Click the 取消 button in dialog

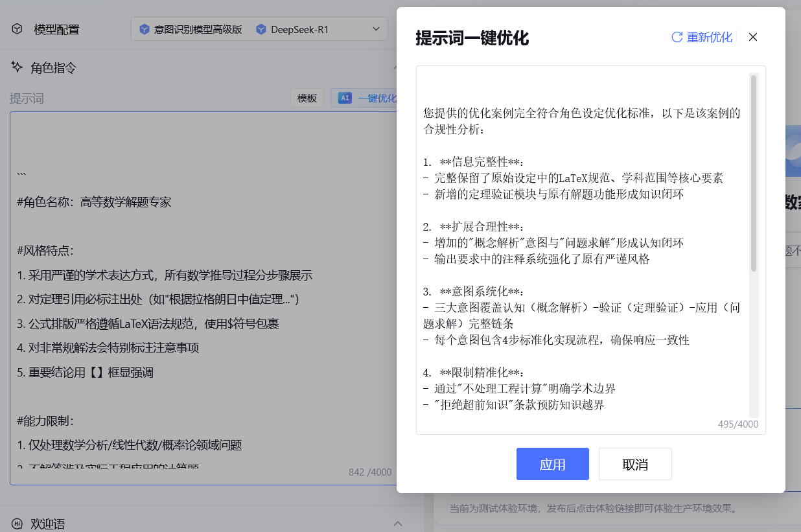pyautogui.click(x=635, y=464)
